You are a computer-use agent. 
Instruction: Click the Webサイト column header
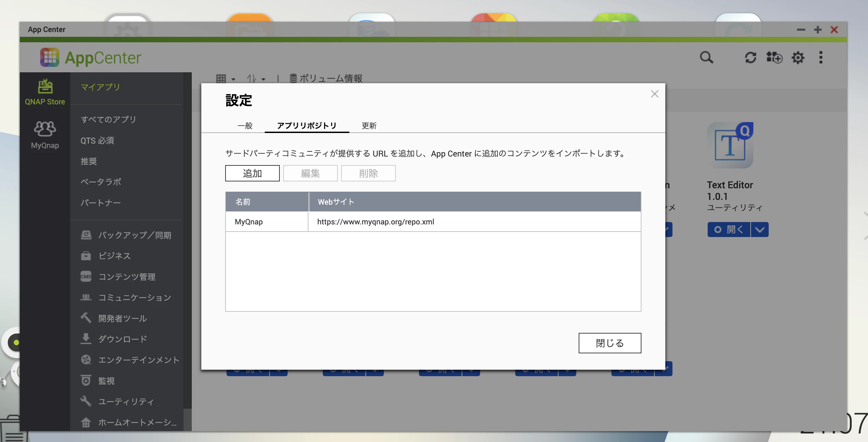pyautogui.click(x=475, y=202)
